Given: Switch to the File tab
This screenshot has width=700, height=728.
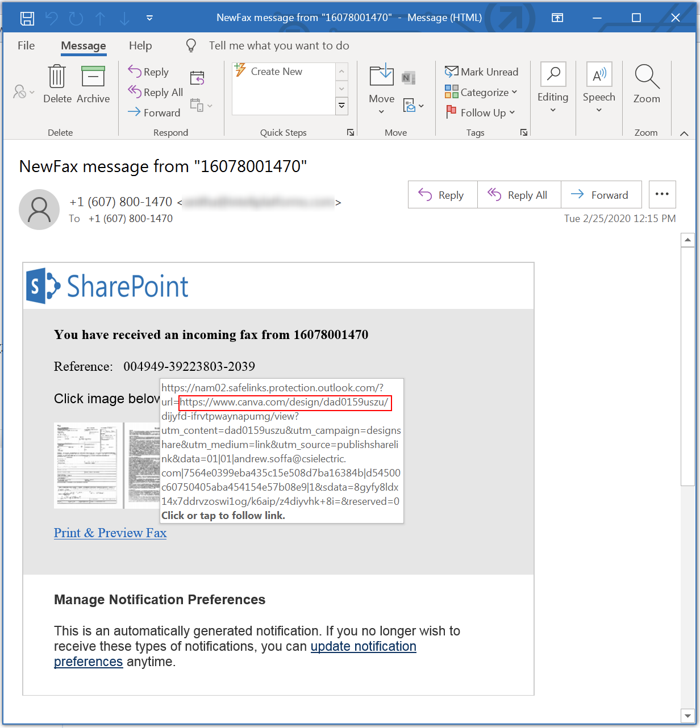Looking at the screenshot, I should coord(26,45).
